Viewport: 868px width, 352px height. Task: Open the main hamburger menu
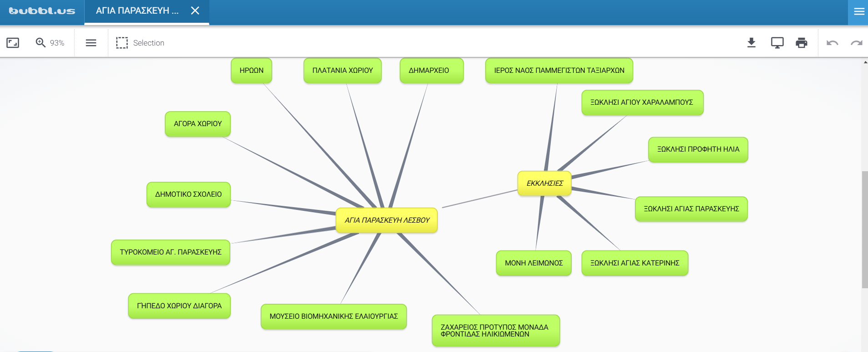(x=859, y=12)
